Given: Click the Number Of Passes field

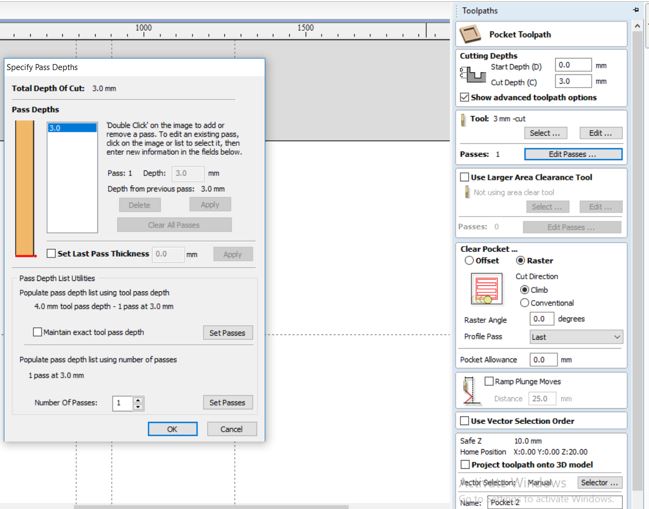Looking at the screenshot, I should (123, 403).
